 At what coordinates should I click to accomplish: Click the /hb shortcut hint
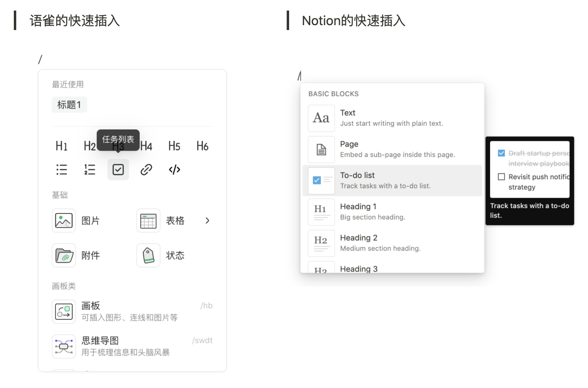coord(206,306)
